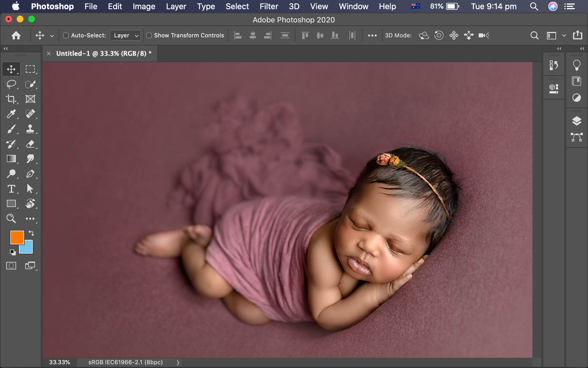This screenshot has width=588, height=368.
Task: Activate the Zoom tool
Action: 11,219
